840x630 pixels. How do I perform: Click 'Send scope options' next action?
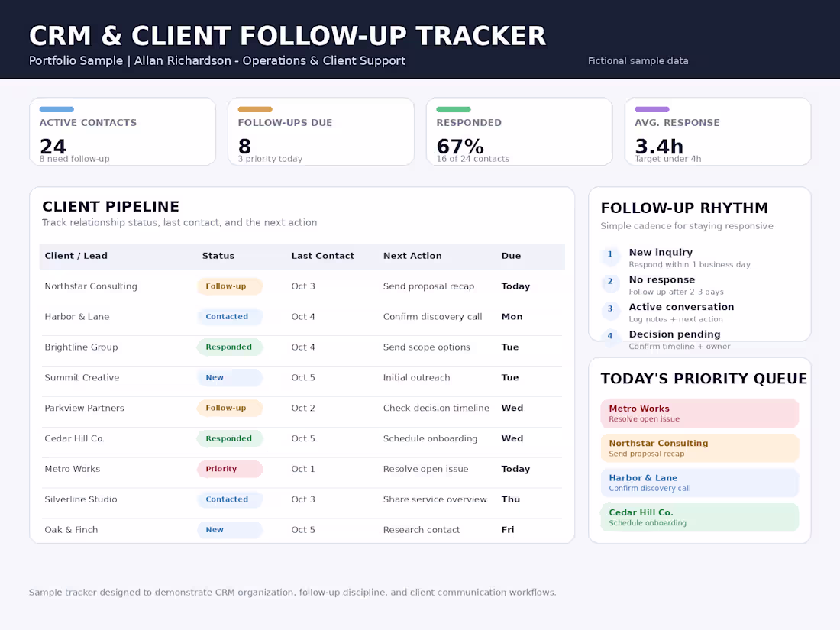point(426,347)
